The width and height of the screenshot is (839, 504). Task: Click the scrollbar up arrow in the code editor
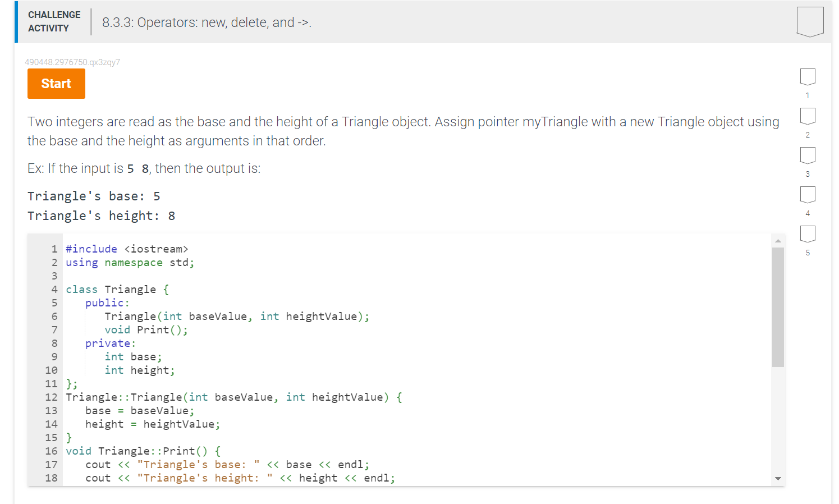pos(778,240)
